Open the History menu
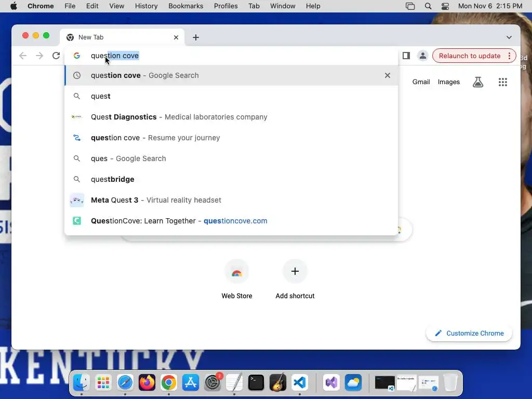Screen dimensions: 532x399 pyautogui.click(x=146, y=6)
